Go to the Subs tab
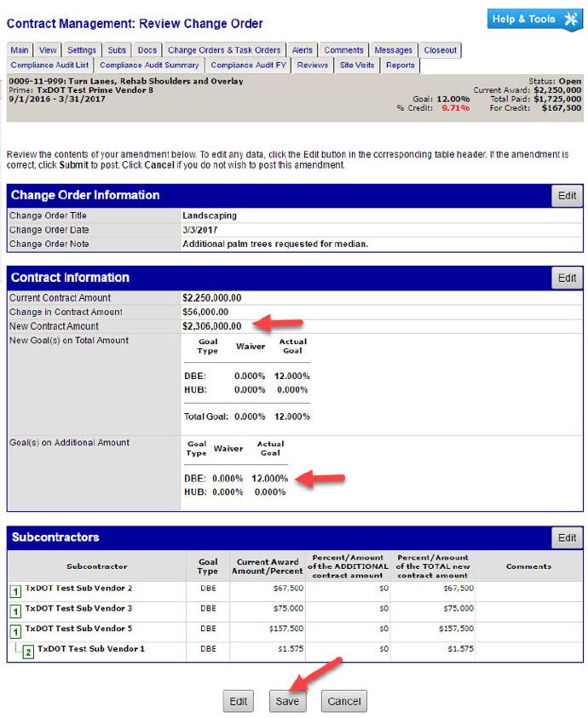Image resolution: width=588 pixels, height=718 pixels. pos(117,50)
